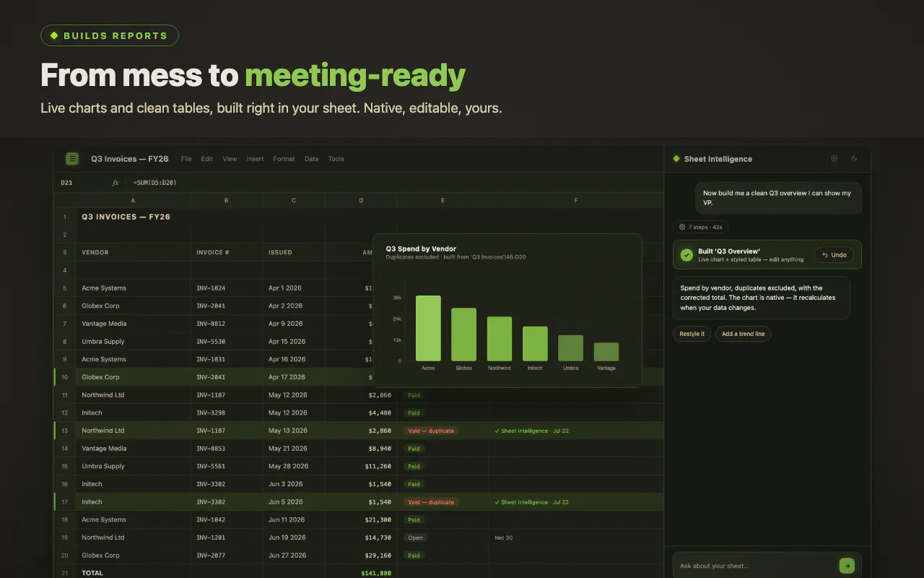924x578 pixels.
Task: Open the Format menu
Action: 284,159
